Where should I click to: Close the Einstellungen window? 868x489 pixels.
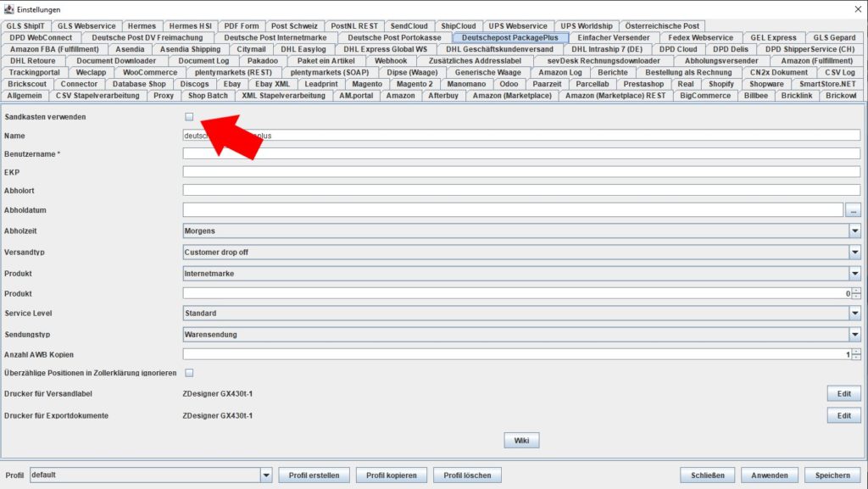pos(858,9)
